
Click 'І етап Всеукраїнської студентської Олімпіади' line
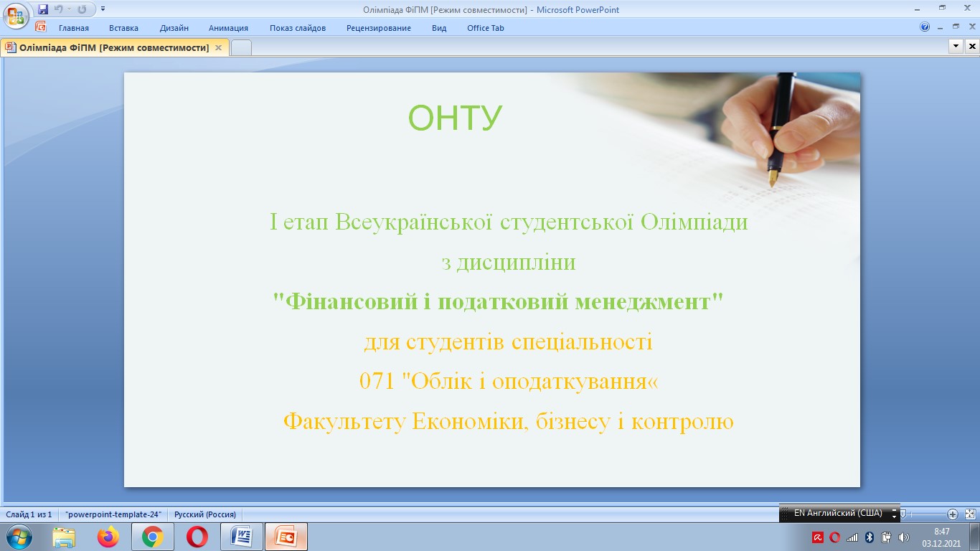tap(509, 222)
